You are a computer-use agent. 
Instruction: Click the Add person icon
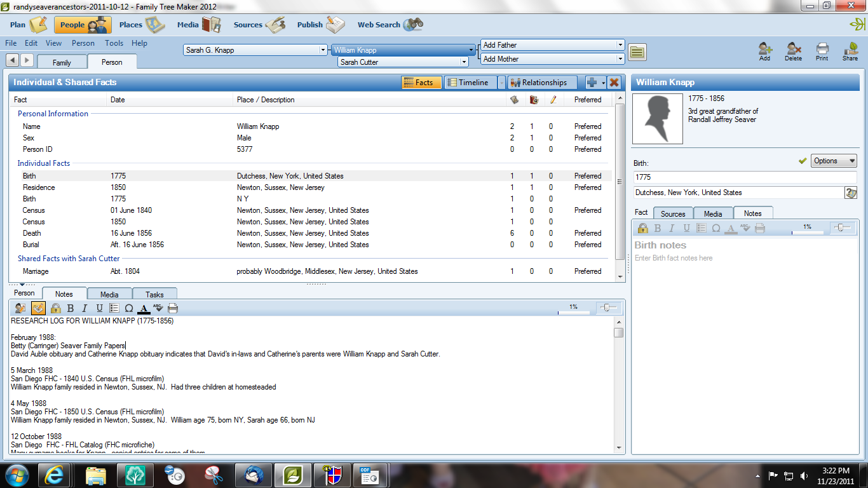(x=764, y=51)
